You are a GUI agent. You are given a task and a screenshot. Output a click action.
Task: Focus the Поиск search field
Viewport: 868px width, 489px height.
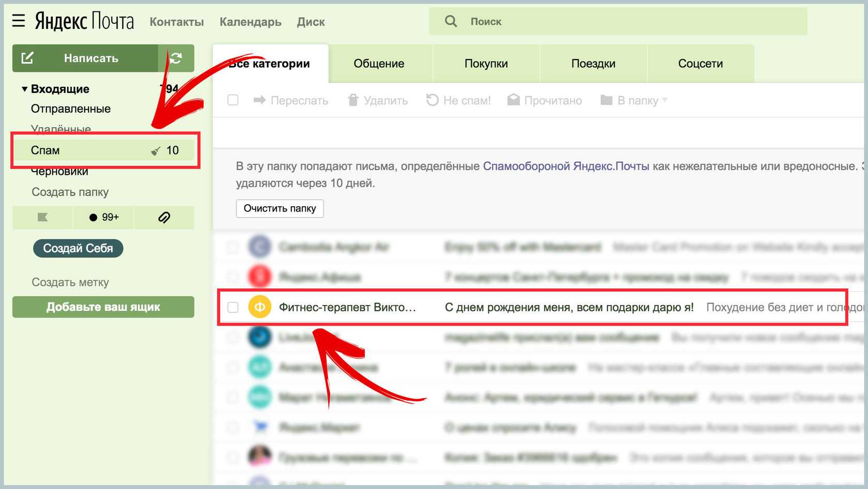(618, 21)
